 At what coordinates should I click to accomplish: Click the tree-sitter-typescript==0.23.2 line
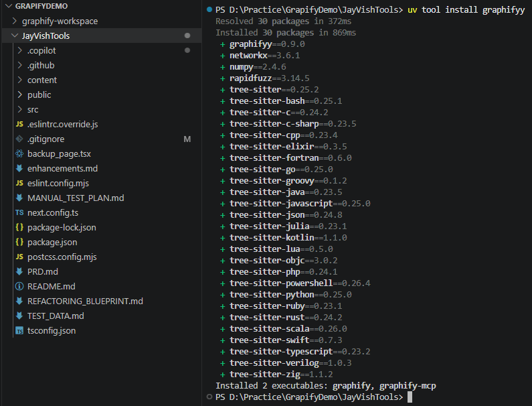pyautogui.click(x=295, y=351)
